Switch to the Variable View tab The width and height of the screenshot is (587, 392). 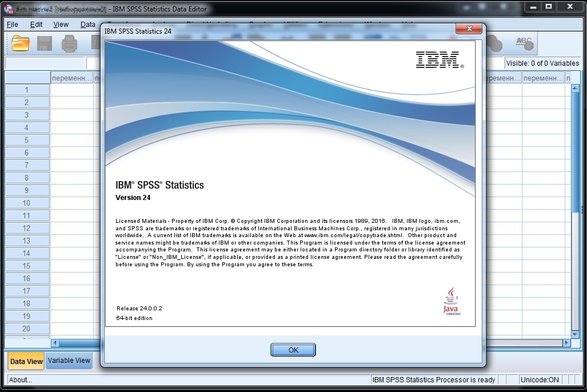coord(69,360)
